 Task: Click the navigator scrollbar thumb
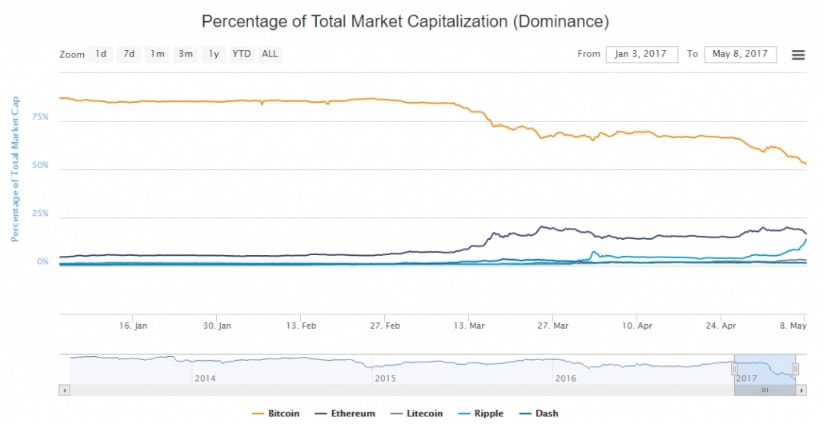point(765,390)
